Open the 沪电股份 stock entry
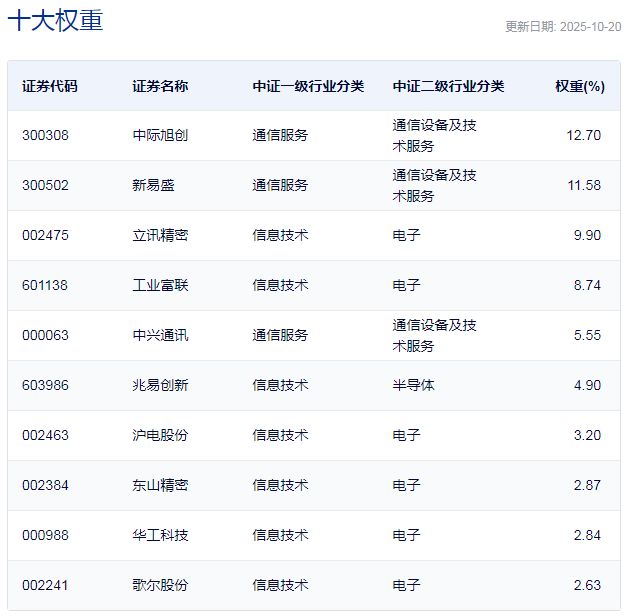This screenshot has width=626, height=616. point(160,435)
